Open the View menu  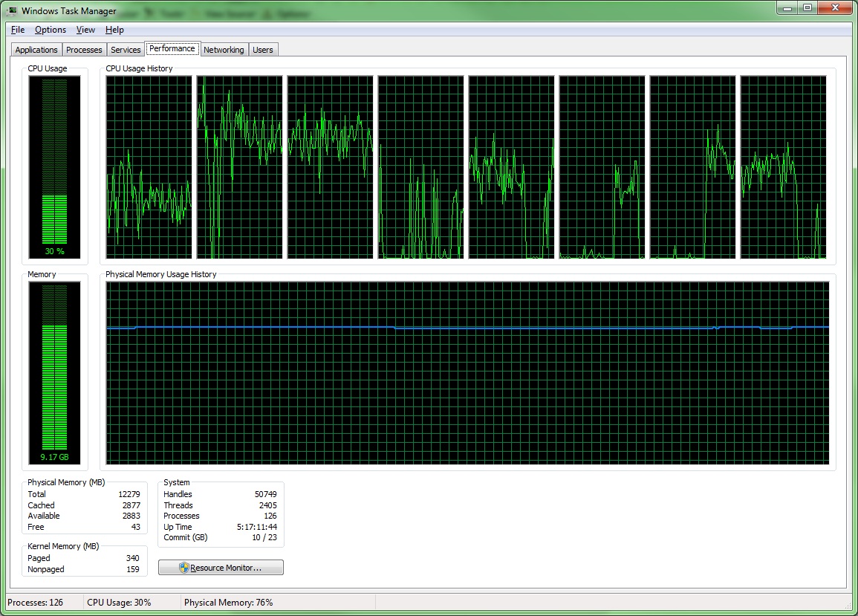[x=85, y=30]
